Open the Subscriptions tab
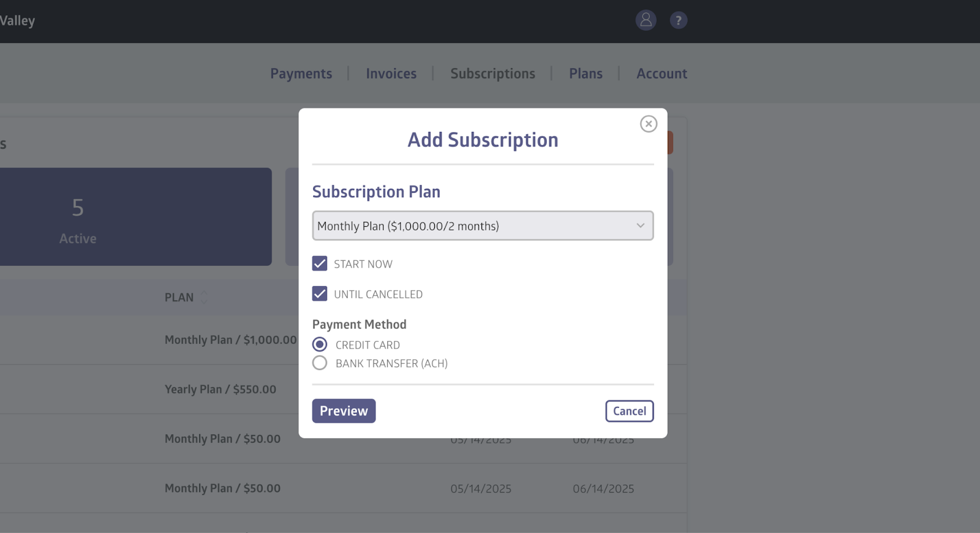Viewport: 980px width, 533px height. click(x=492, y=74)
